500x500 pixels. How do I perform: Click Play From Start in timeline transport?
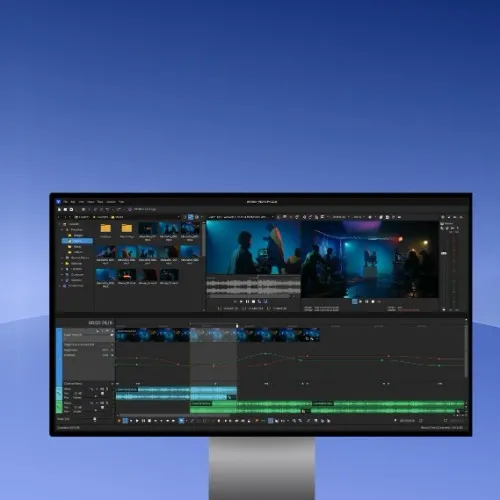click(131, 421)
